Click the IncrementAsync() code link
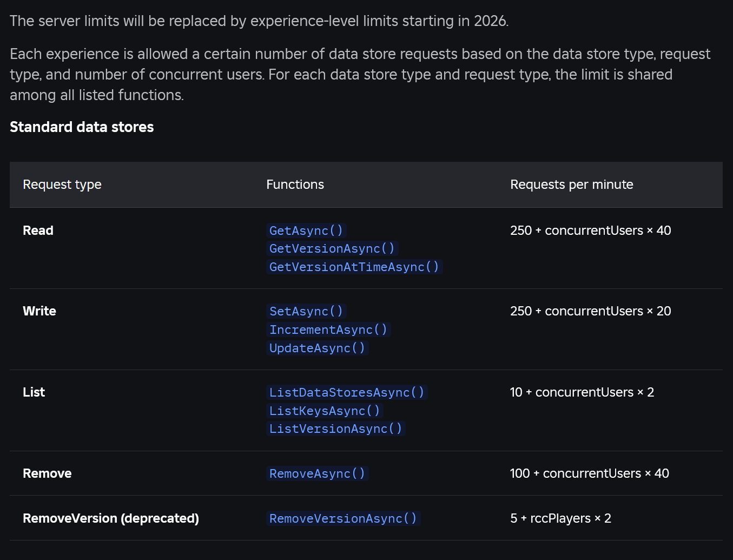This screenshot has height=560, width=733. (328, 330)
